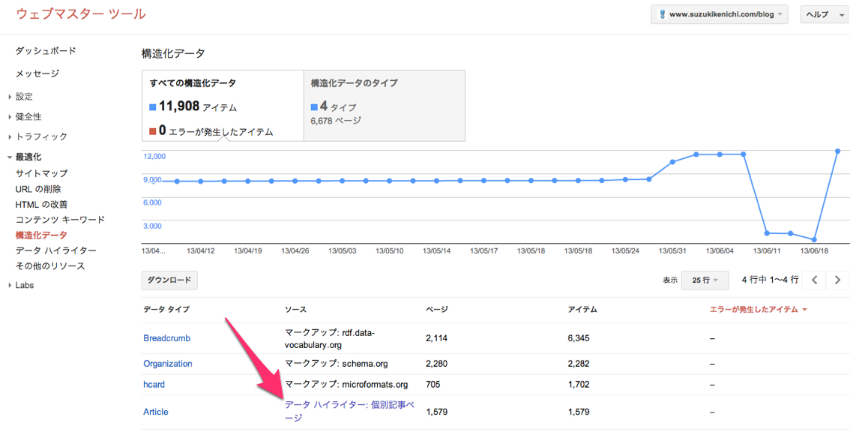Open データ ハイライター sidebar item
The image size is (868, 435).
pos(56,250)
